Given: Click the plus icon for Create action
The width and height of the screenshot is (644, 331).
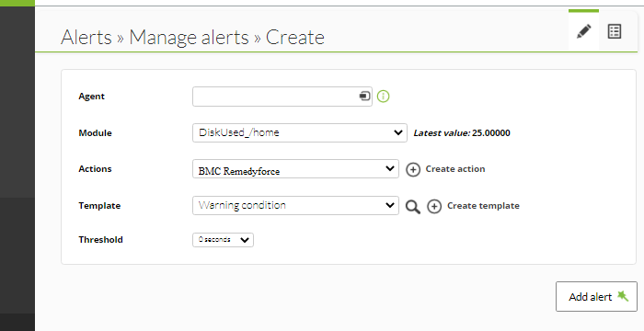Looking at the screenshot, I should pos(413,169).
